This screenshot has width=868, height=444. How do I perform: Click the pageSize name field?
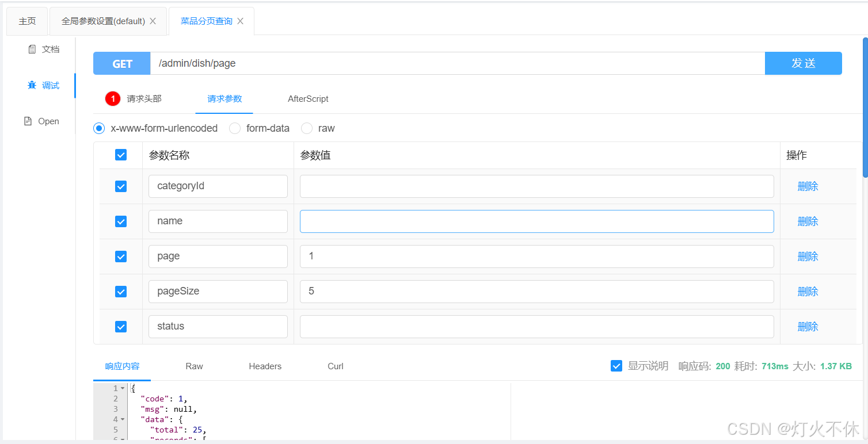coord(218,292)
